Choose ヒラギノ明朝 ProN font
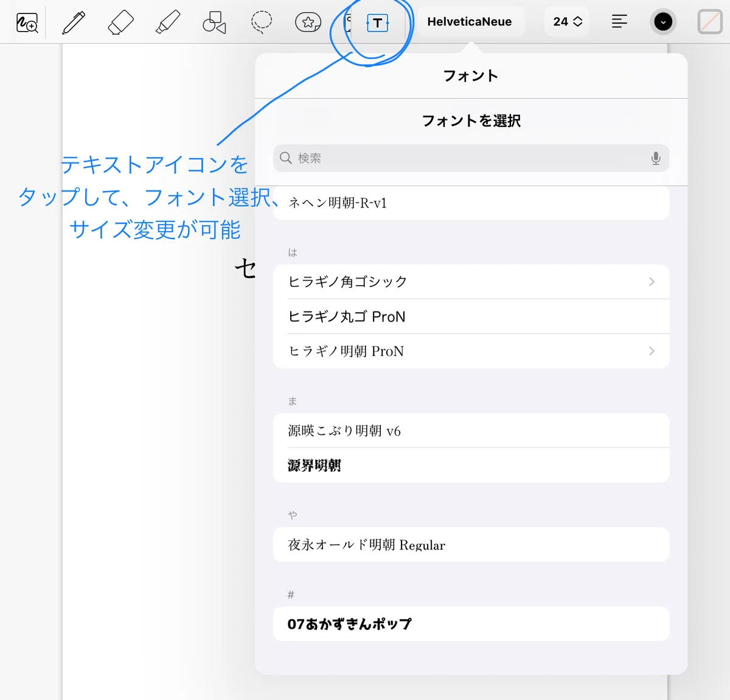This screenshot has height=700, width=730. pos(471,351)
